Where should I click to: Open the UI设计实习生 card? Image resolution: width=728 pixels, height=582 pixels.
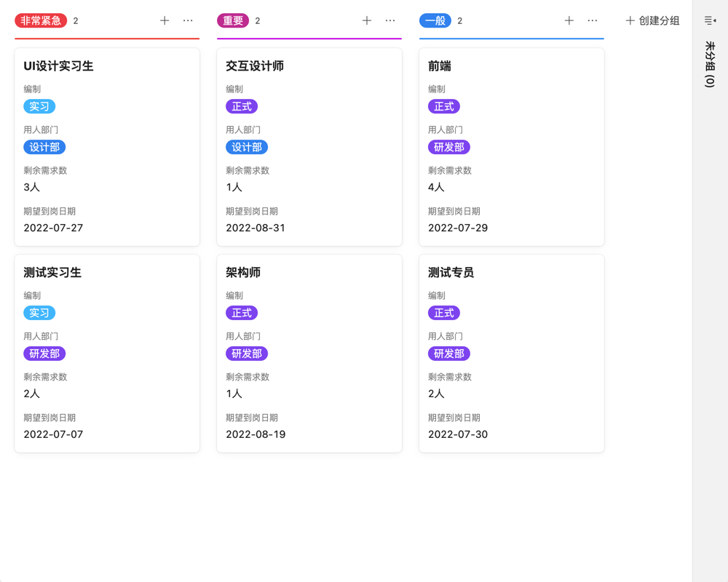coord(107,145)
